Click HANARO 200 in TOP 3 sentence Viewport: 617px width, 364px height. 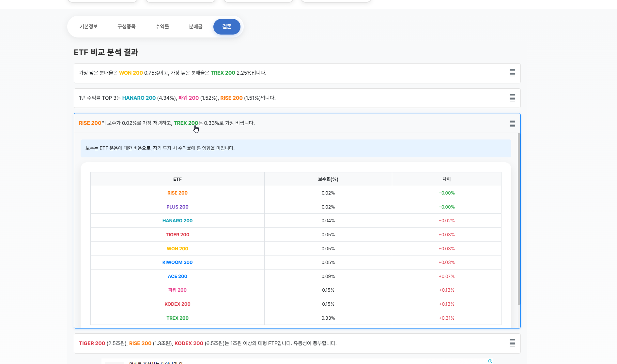pos(139,98)
